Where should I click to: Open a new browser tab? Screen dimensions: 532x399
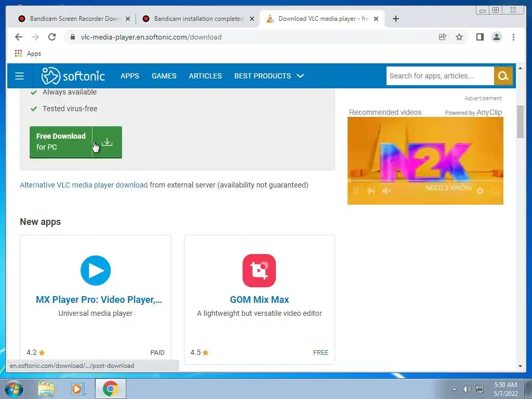click(395, 19)
